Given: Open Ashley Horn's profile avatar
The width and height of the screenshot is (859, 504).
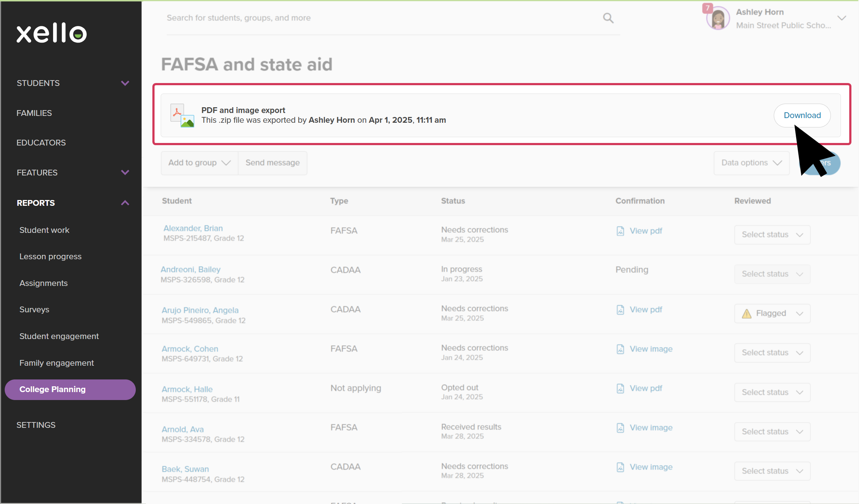Looking at the screenshot, I should click(718, 19).
